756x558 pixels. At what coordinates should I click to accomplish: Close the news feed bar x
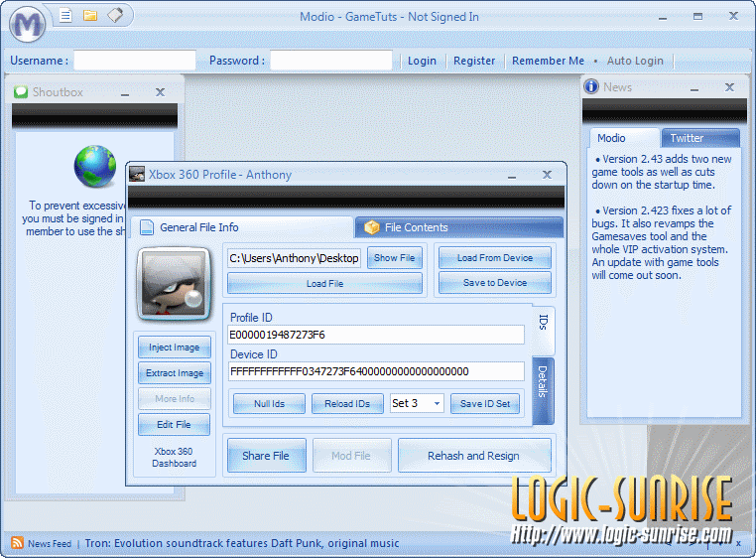coord(738,543)
